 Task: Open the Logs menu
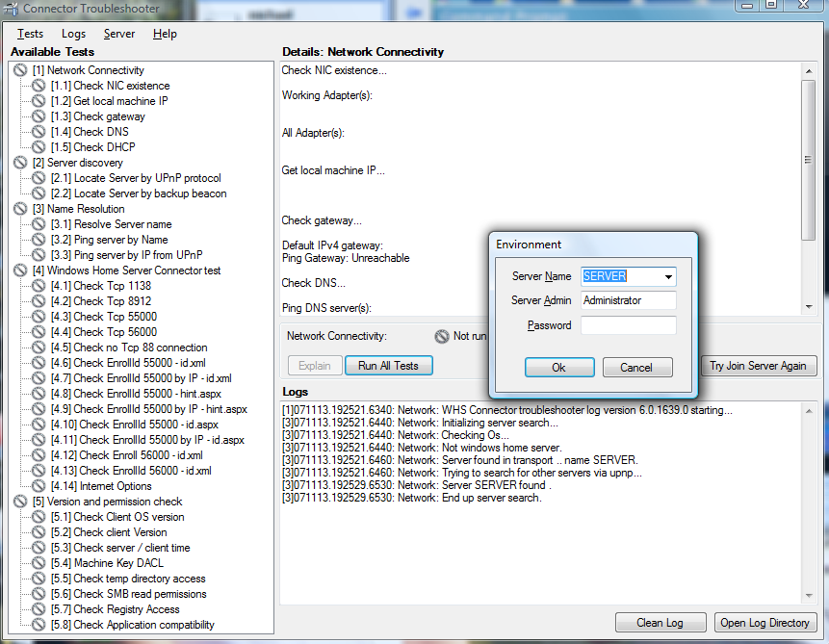click(73, 34)
